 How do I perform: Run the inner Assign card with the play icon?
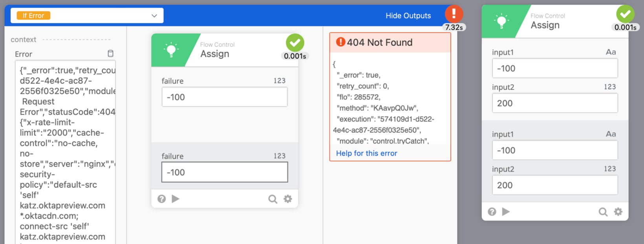coord(176,199)
